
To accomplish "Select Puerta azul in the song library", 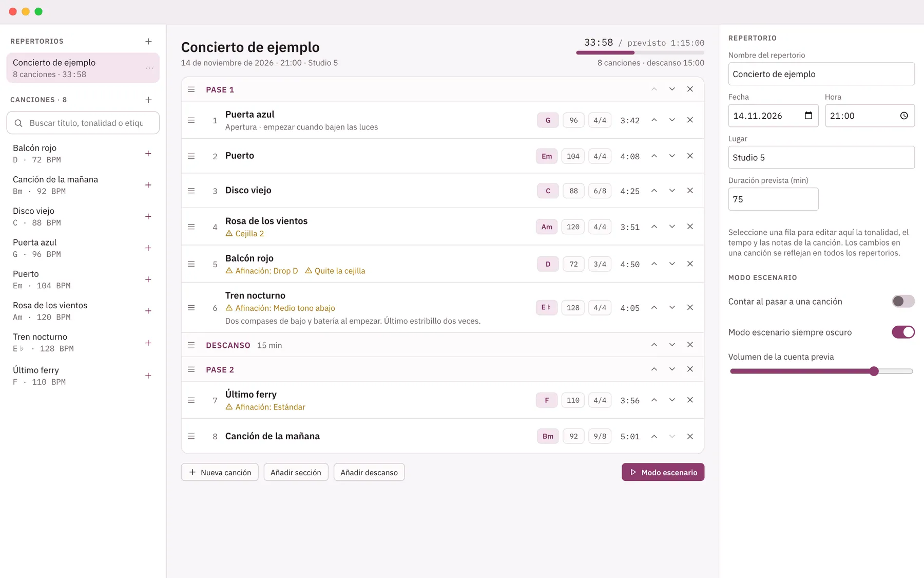I will click(x=83, y=248).
